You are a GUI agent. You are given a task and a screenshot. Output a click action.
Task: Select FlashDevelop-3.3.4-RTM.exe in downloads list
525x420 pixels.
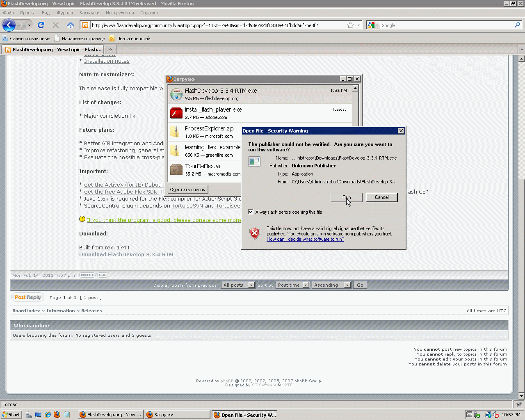(x=260, y=94)
